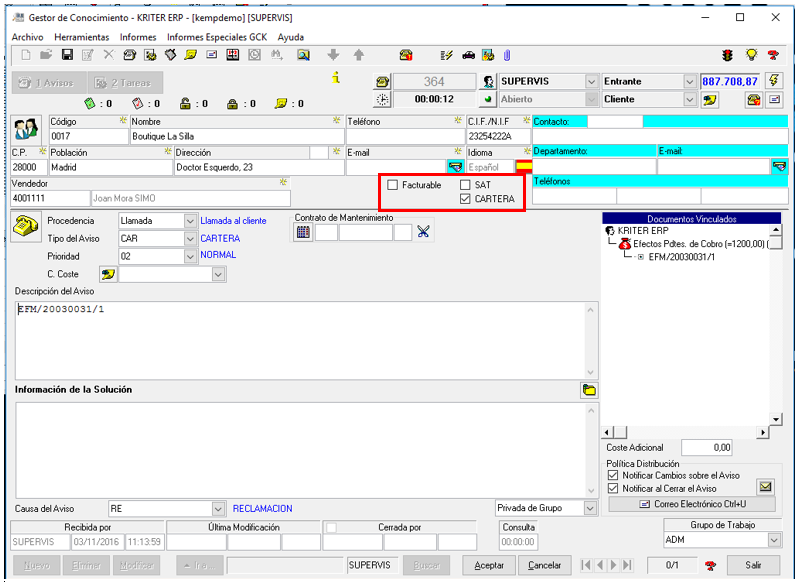Viewport: 800px width, 582px height.
Task: Click the Open folder toolbar icon
Action: tap(46, 55)
